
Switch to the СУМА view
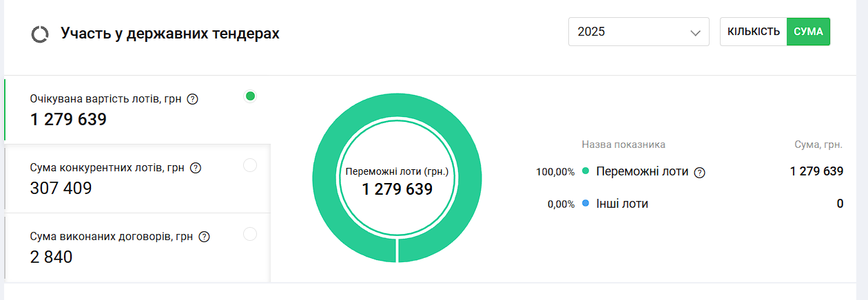coord(809,32)
